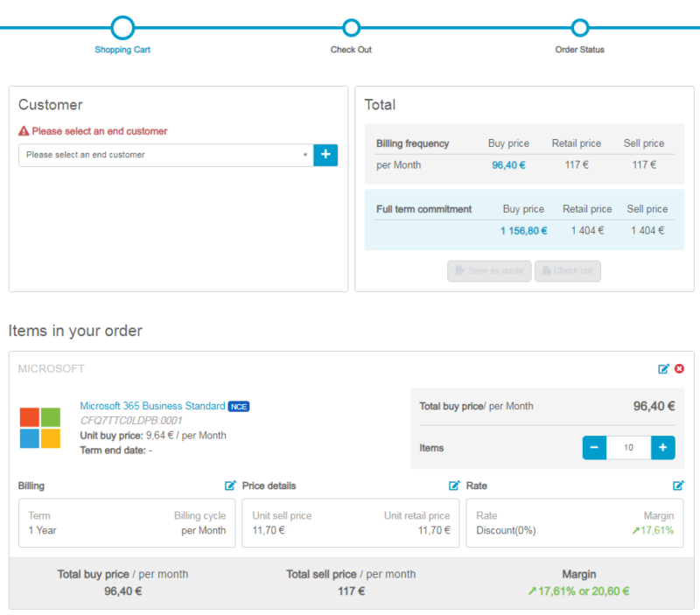700x615 pixels.
Task: Edit the Rate section
Action: pos(678,486)
